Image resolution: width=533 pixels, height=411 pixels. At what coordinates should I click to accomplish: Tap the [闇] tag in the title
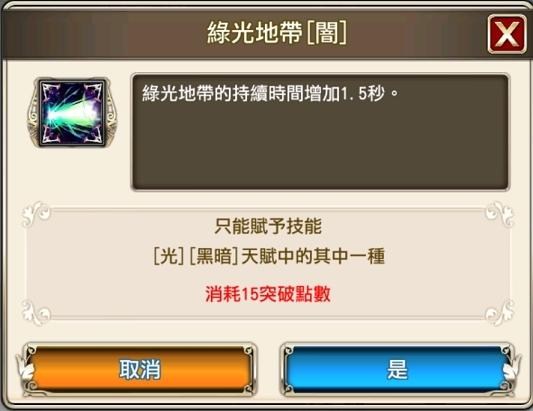point(327,33)
